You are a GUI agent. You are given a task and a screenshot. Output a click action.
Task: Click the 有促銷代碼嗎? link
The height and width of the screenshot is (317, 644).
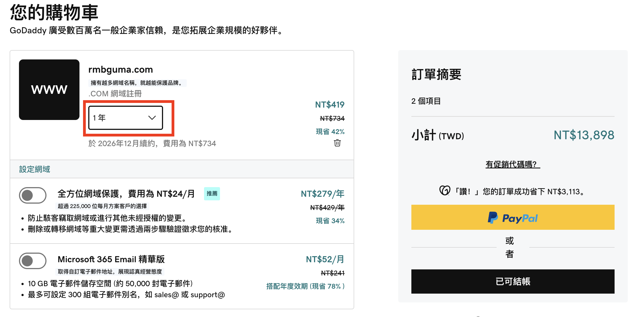tap(513, 164)
